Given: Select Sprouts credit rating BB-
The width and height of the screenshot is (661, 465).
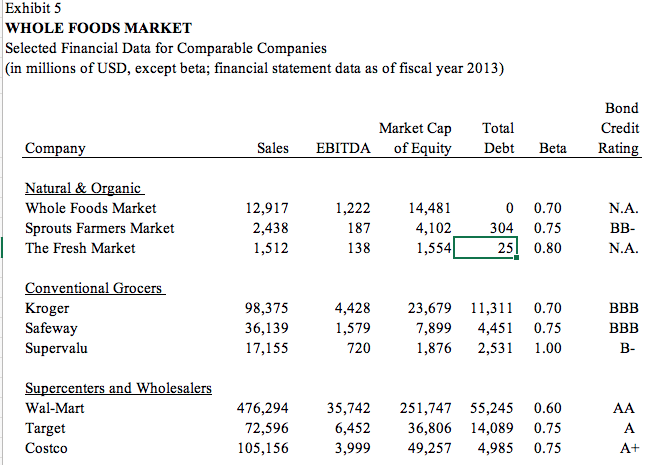Looking at the screenshot, I should tap(623, 228).
